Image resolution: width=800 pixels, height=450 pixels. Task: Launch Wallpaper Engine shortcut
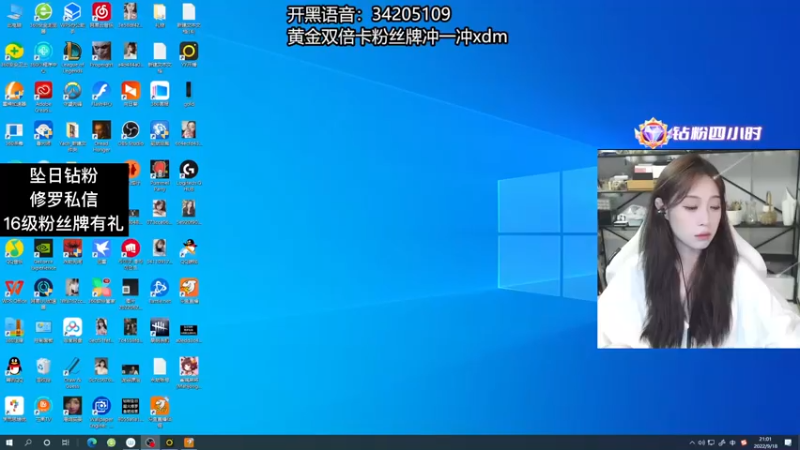[102, 413]
